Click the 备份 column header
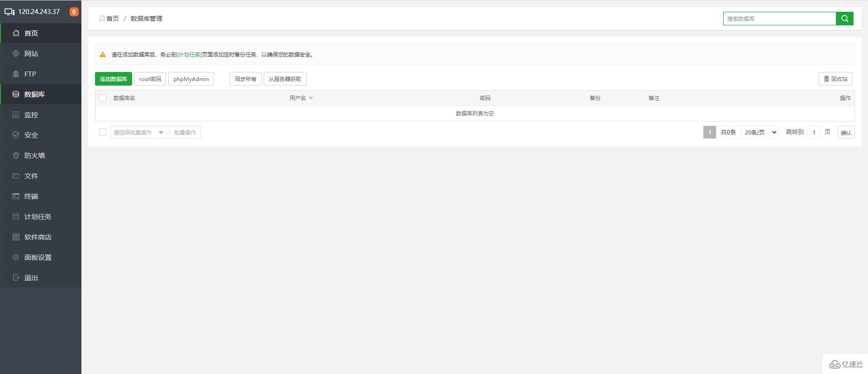868x374 pixels. click(595, 98)
